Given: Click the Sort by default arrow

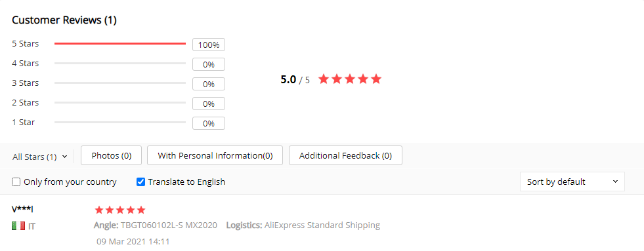Looking at the screenshot, I should point(615,182).
